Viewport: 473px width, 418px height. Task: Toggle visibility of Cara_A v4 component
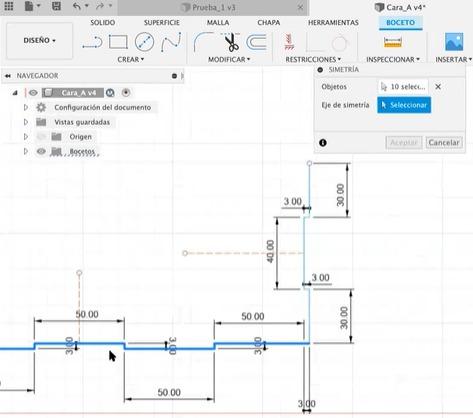click(33, 93)
